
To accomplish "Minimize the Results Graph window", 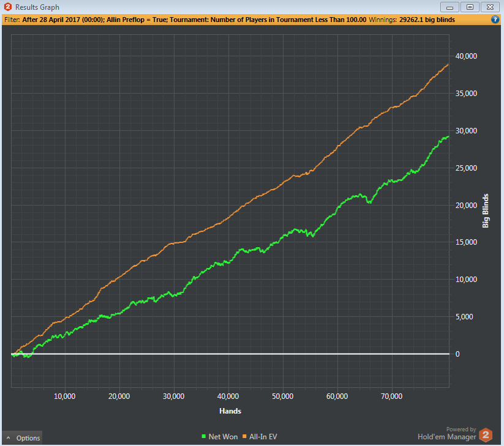I will 449,7.
